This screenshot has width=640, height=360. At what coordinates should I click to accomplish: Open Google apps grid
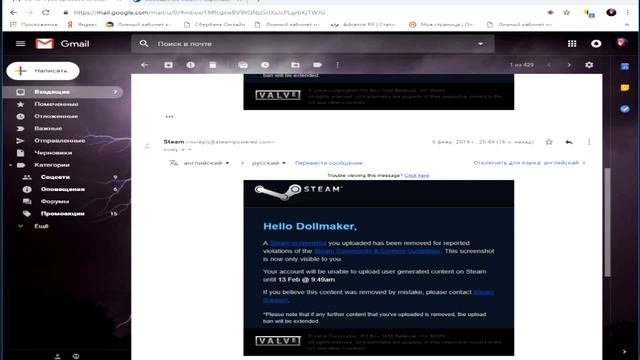pyautogui.click(x=572, y=43)
